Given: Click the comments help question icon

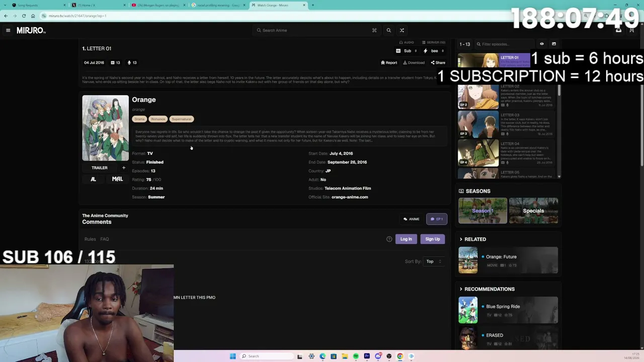Looking at the screenshot, I should [x=389, y=239].
